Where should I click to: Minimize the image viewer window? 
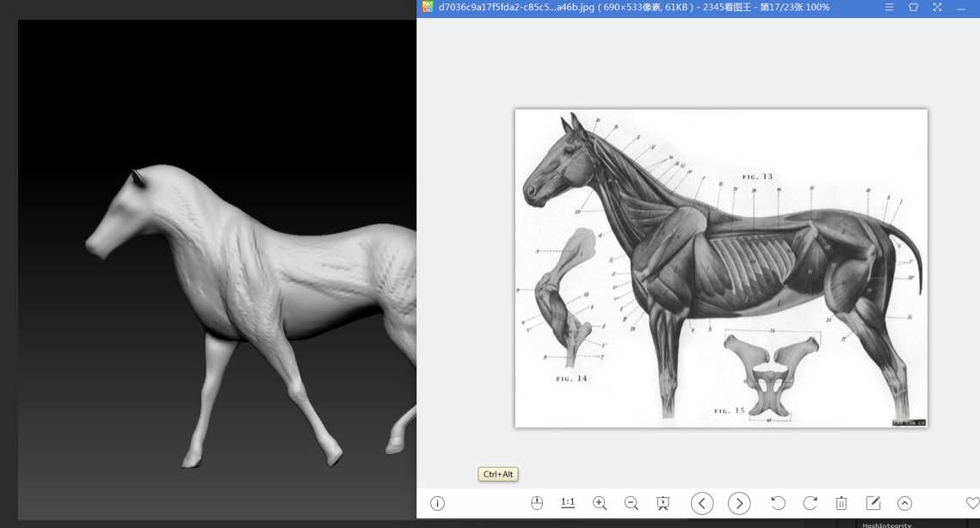(x=961, y=8)
